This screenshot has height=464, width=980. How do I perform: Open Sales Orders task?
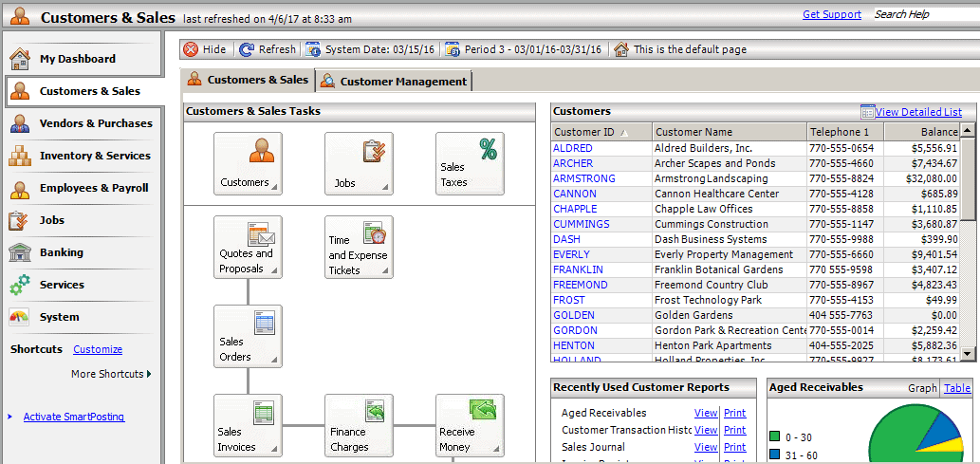click(248, 336)
